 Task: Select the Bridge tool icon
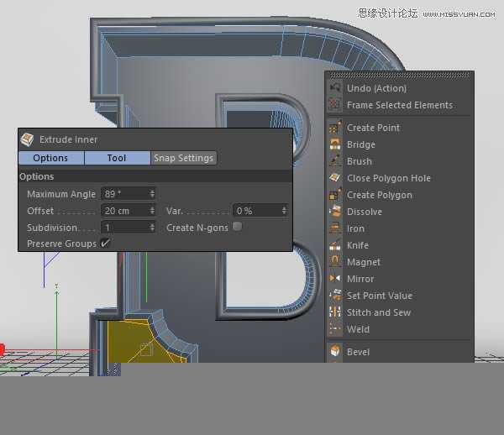(x=335, y=144)
